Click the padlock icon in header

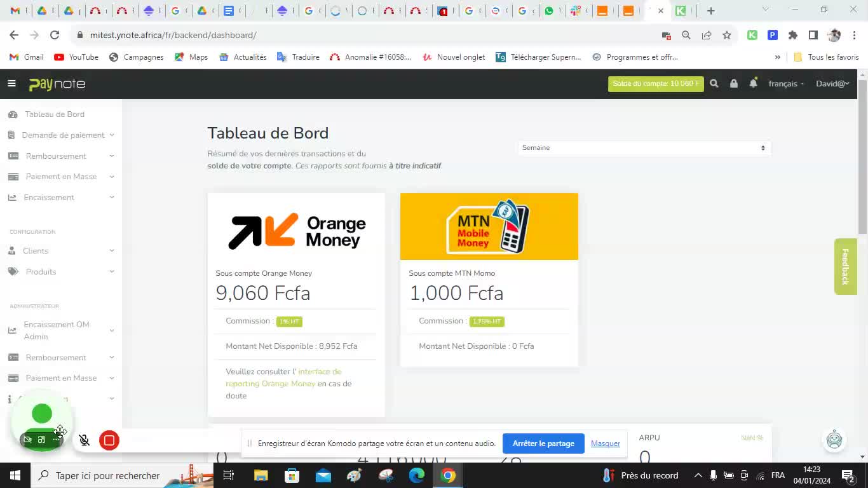(x=733, y=83)
